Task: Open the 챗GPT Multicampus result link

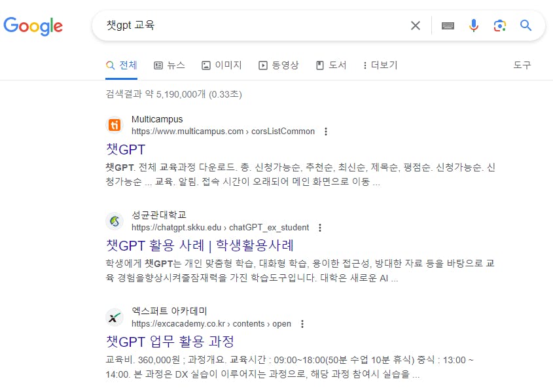Action: [126, 149]
